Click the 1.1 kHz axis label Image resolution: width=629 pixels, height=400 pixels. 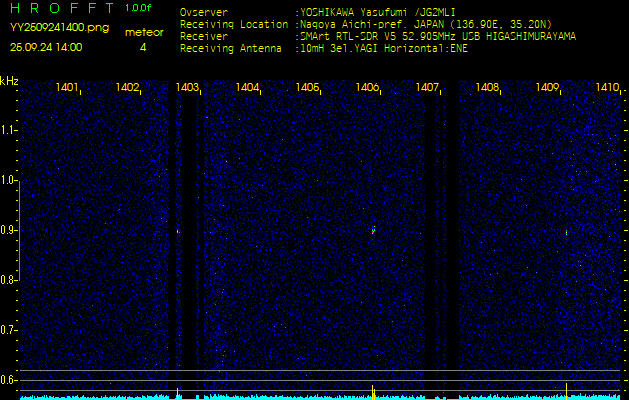[x=7, y=130]
